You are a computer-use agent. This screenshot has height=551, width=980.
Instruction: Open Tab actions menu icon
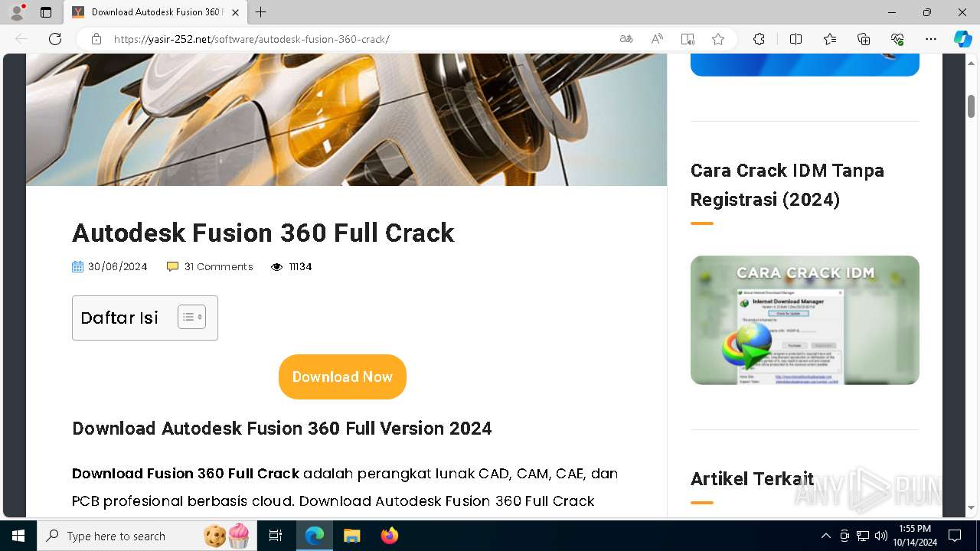[x=46, y=12]
